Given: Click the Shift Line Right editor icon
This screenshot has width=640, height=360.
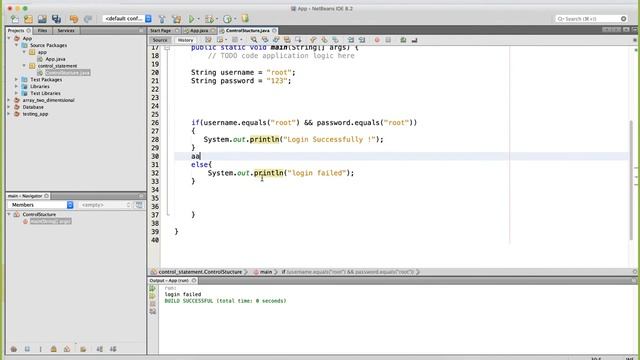Looking at the screenshot, I should (362, 40).
